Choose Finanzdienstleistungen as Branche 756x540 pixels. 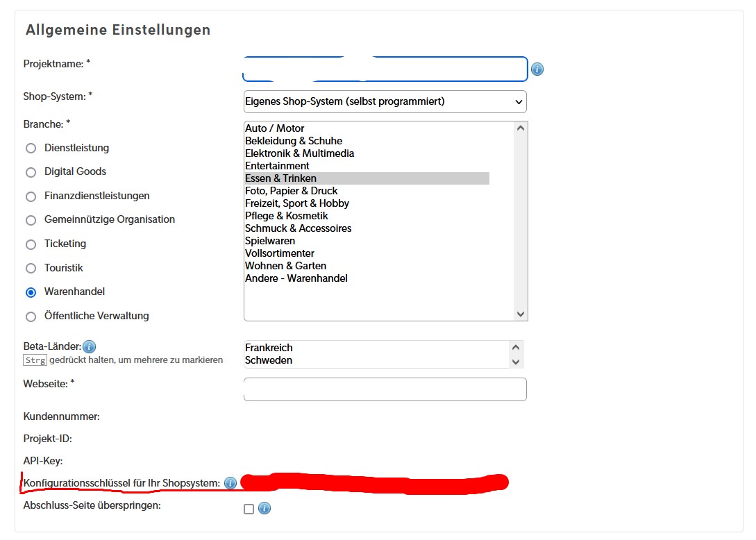(x=31, y=196)
